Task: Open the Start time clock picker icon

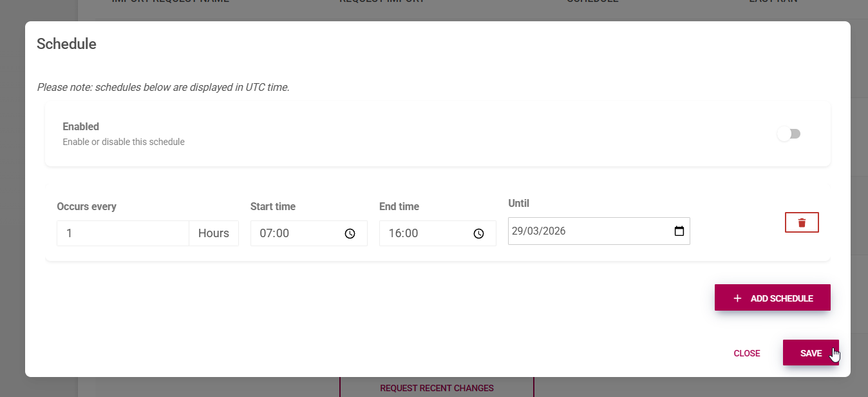Action: pyautogui.click(x=350, y=233)
